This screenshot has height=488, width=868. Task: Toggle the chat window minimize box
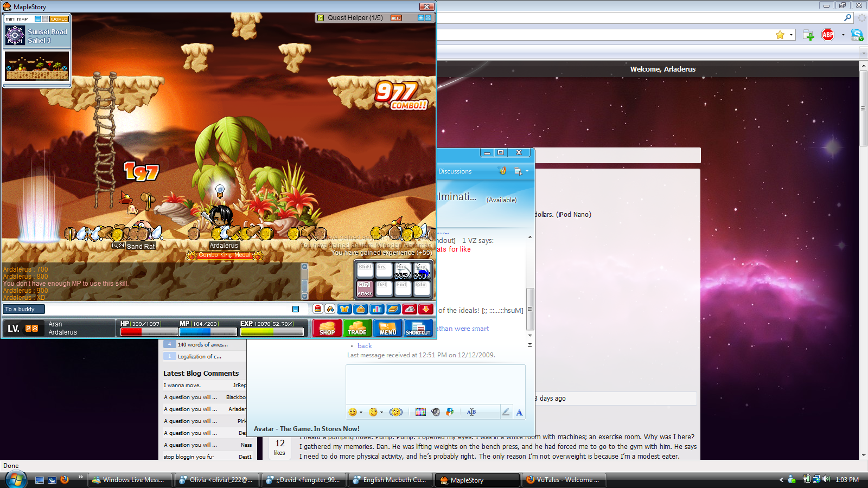[x=296, y=309]
